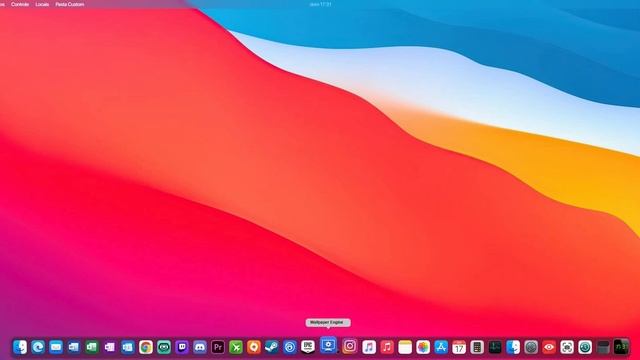Launch Adobe Premiere Pro from the dock
This screenshot has width=640, height=360.
point(218,347)
